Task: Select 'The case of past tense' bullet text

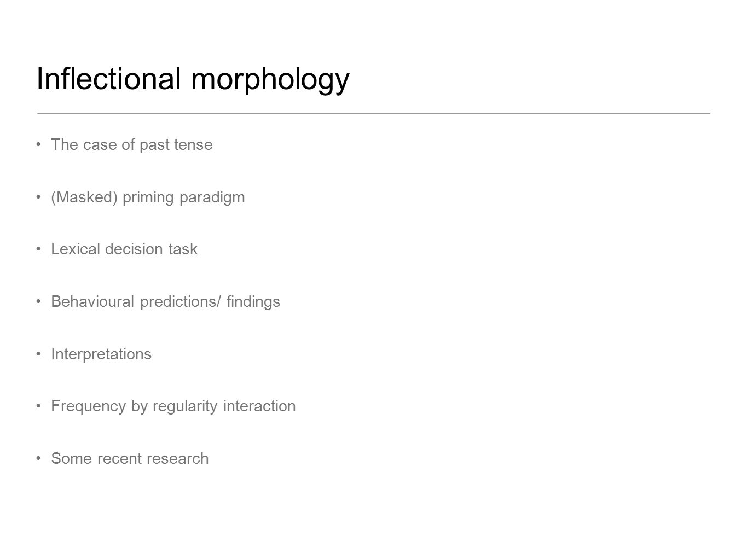Action: 131,145
